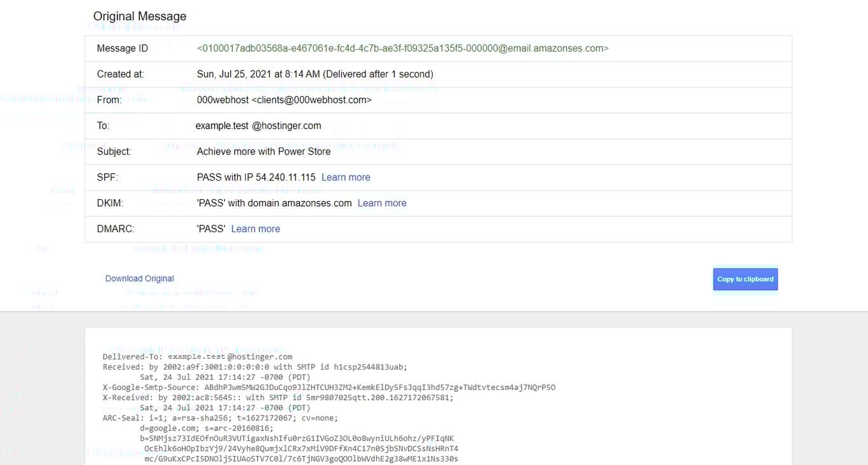
Task: Click the To address example.test@hostinger.com
Action: (258, 125)
